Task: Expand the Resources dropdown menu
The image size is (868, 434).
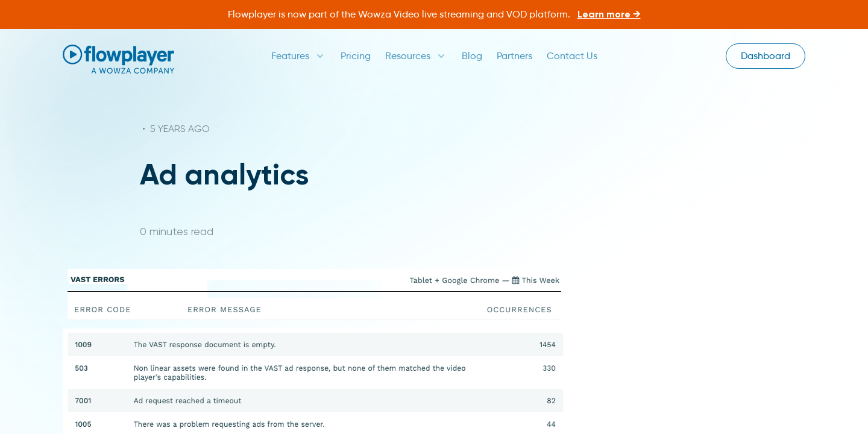Action: (415, 55)
